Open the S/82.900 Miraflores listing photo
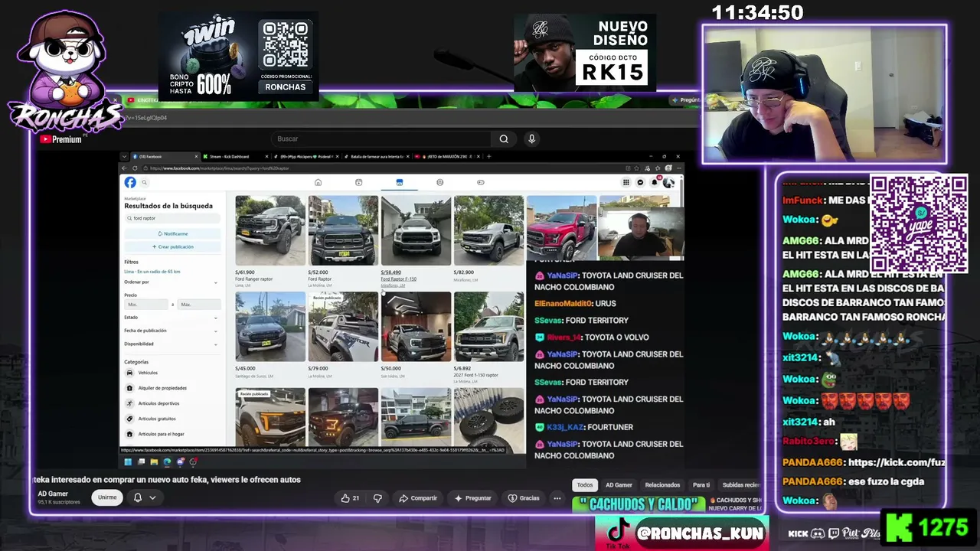The image size is (980, 551). pyautogui.click(x=488, y=230)
